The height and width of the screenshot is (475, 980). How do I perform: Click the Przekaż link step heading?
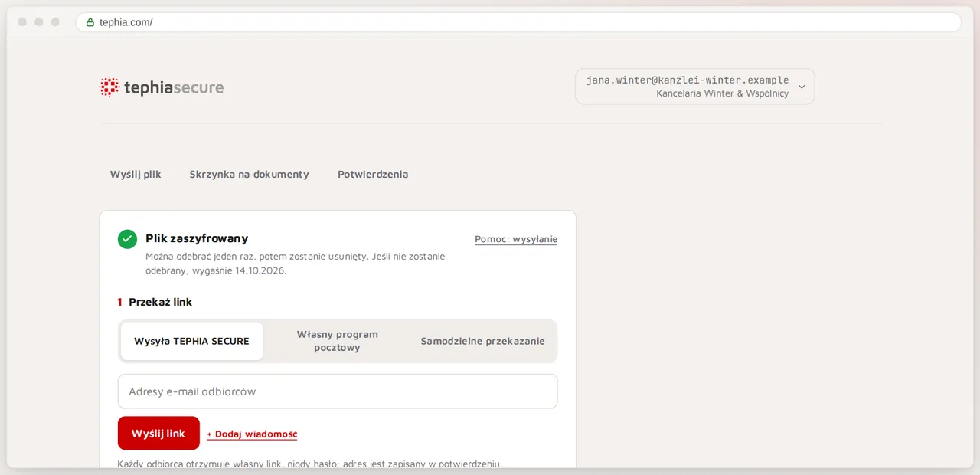(160, 302)
